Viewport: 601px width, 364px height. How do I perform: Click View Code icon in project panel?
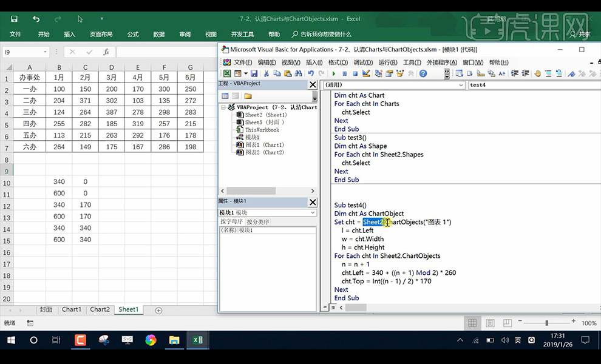225,96
